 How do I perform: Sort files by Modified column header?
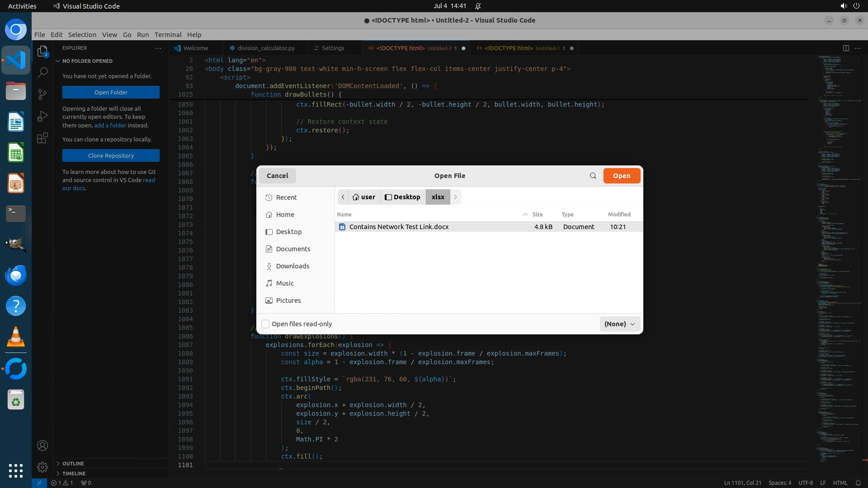(x=619, y=215)
